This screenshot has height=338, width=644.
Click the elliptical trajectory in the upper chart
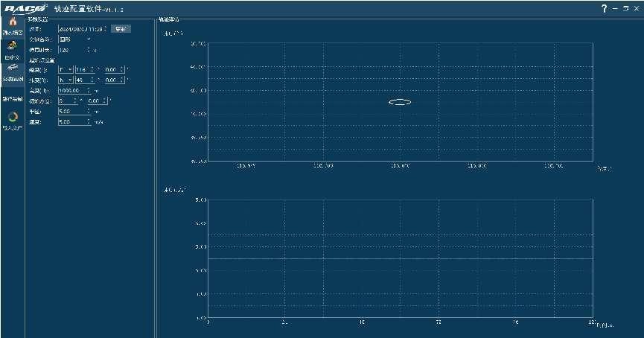point(400,102)
